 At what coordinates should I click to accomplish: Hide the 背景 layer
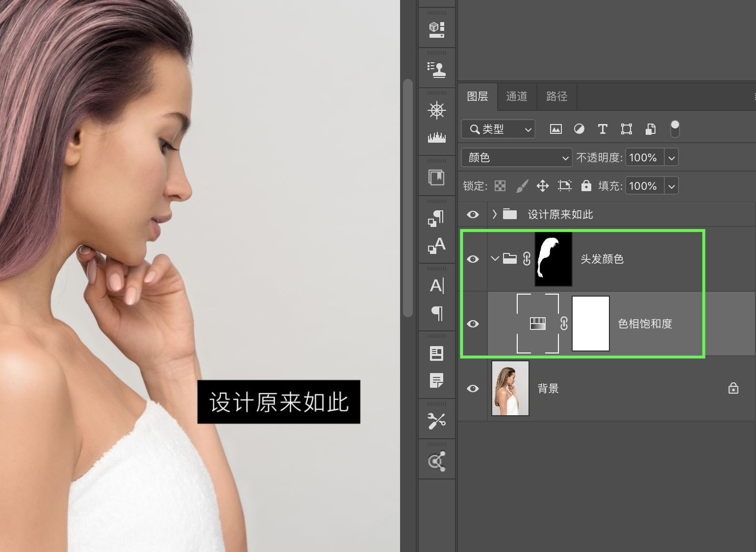[x=473, y=388]
